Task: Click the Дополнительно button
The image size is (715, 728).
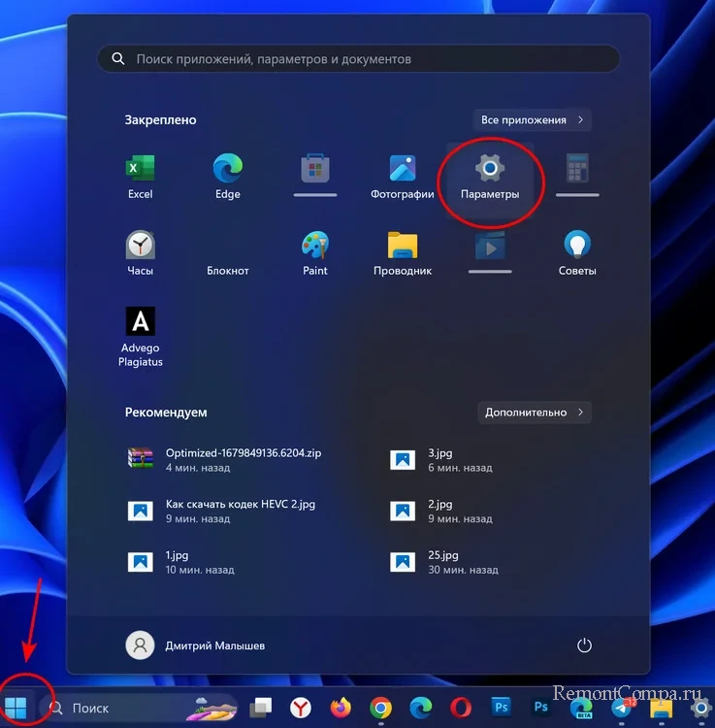Action: tap(534, 413)
